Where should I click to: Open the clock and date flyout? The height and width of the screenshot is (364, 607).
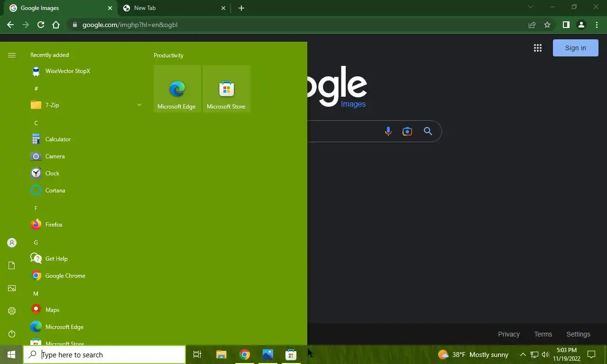(x=566, y=355)
